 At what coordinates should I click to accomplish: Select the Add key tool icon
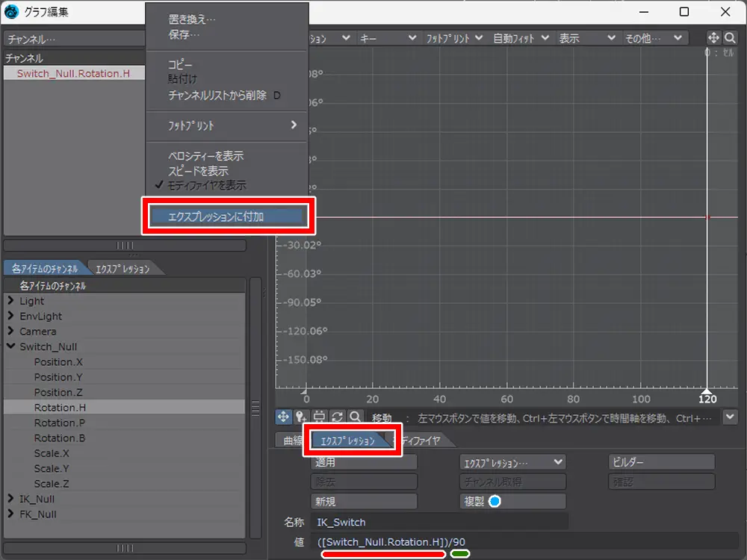[302, 417]
